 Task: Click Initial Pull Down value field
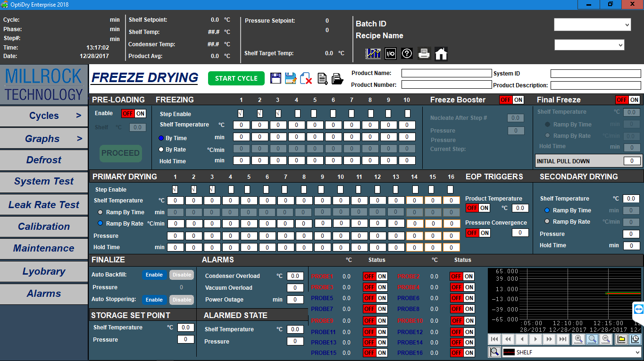632,161
